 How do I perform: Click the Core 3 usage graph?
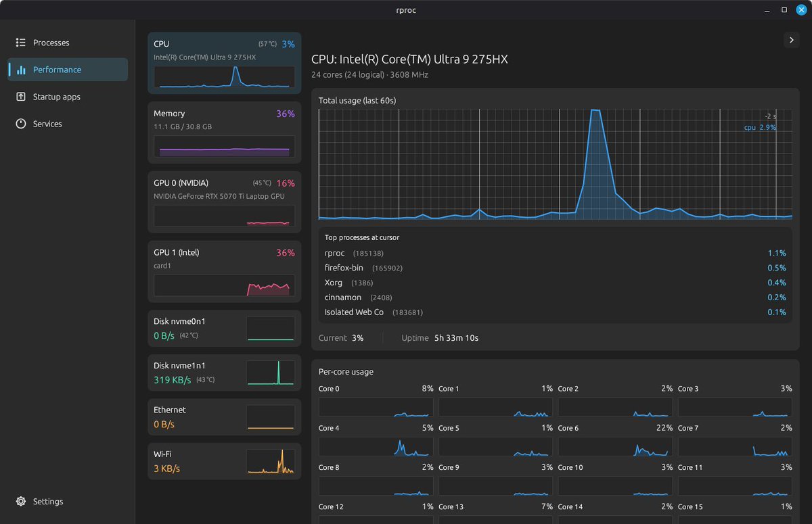pos(735,407)
